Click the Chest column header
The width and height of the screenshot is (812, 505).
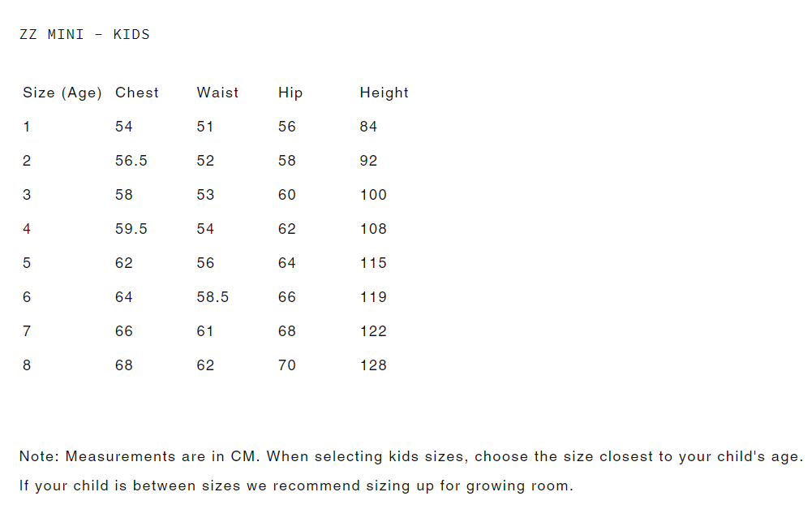point(137,93)
